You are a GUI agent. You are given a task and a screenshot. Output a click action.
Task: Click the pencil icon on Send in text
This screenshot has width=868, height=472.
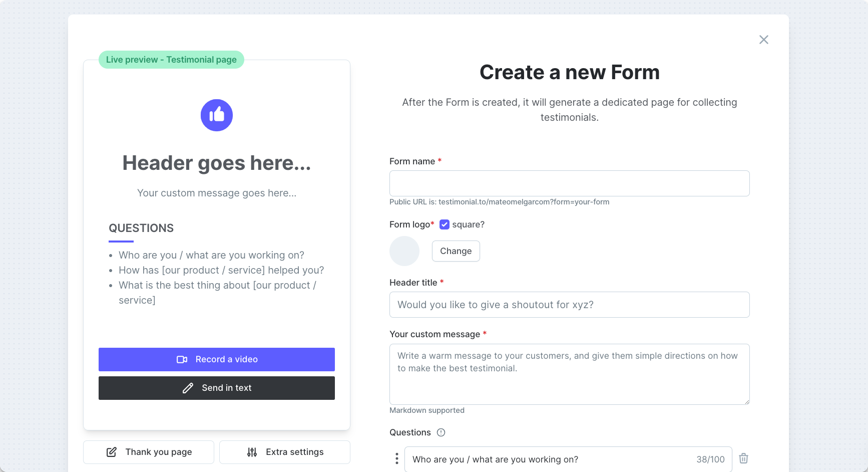(188, 388)
